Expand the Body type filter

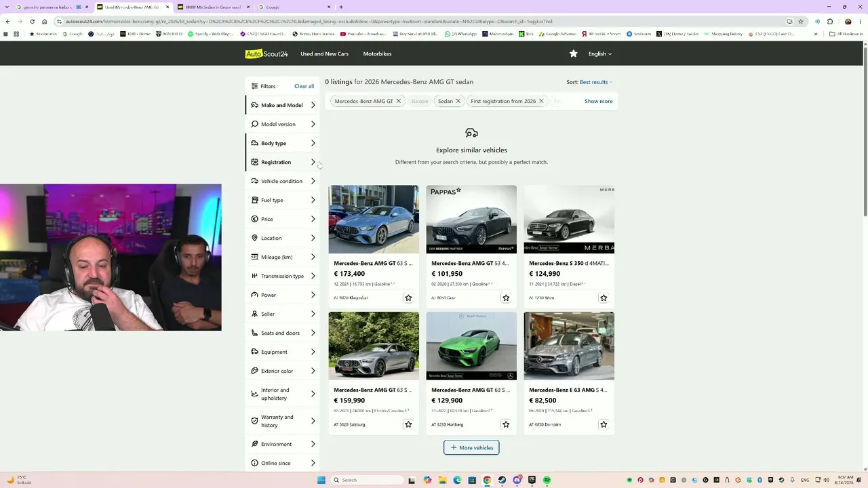[282, 143]
